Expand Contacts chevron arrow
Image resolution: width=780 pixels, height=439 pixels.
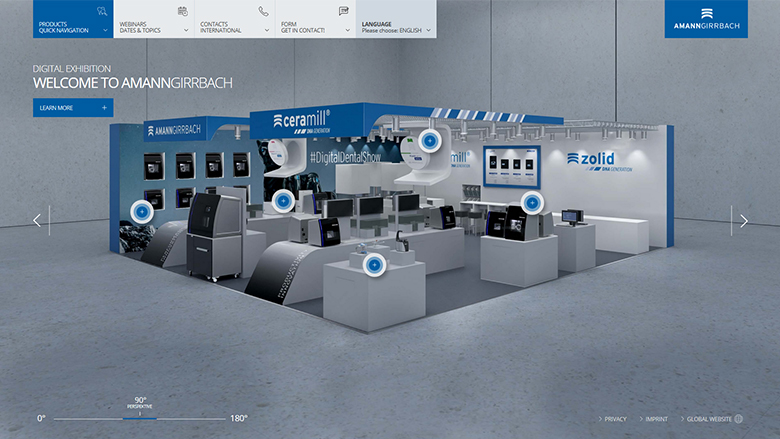click(267, 30)
